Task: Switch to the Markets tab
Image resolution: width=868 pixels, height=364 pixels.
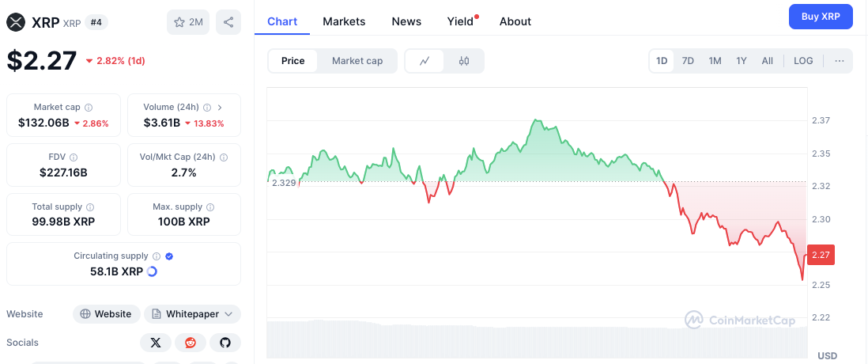Action: pyautogui.click(x=345, y=21)
